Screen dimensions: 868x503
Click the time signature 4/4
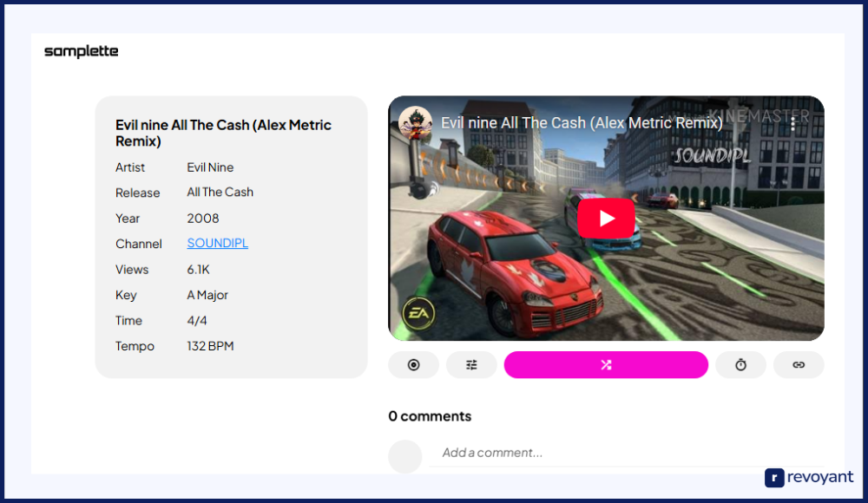click(197, 320)
